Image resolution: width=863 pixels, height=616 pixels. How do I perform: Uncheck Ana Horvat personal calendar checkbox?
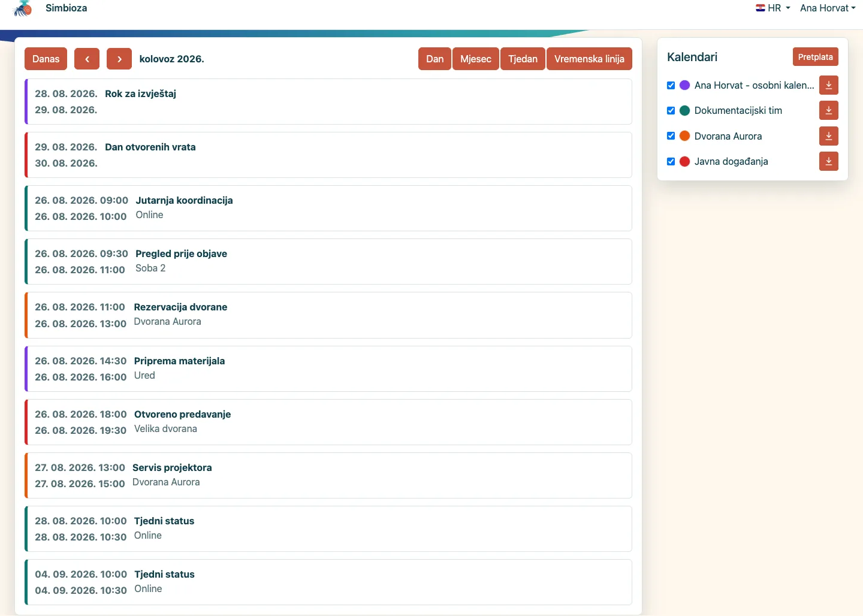(671, 85)
